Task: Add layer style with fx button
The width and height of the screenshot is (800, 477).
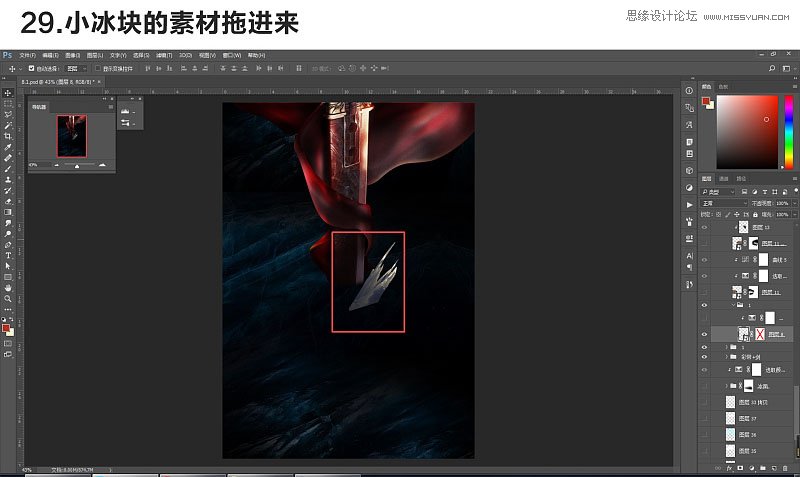Action: tap(729, 468)
